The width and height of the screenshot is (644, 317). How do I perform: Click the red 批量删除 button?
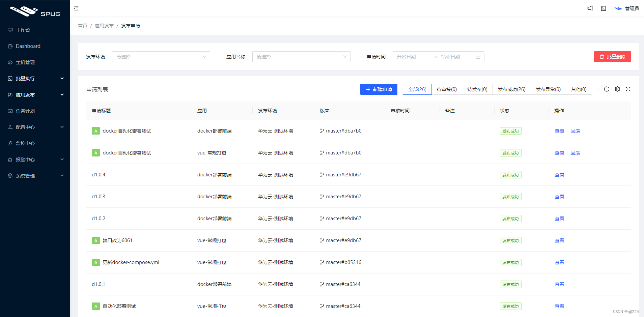[613, 57]
